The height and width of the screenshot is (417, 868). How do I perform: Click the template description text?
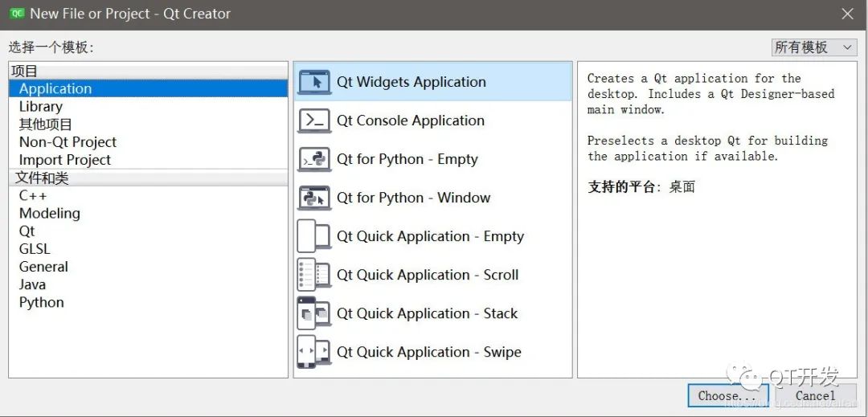click(710, 117)
